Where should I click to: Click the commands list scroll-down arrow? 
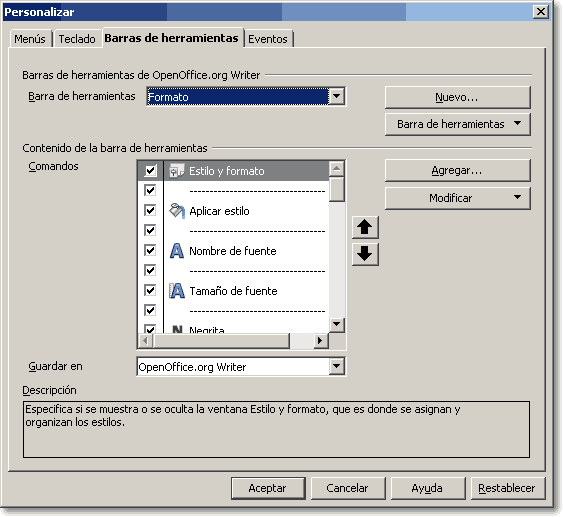click(337, 325)
